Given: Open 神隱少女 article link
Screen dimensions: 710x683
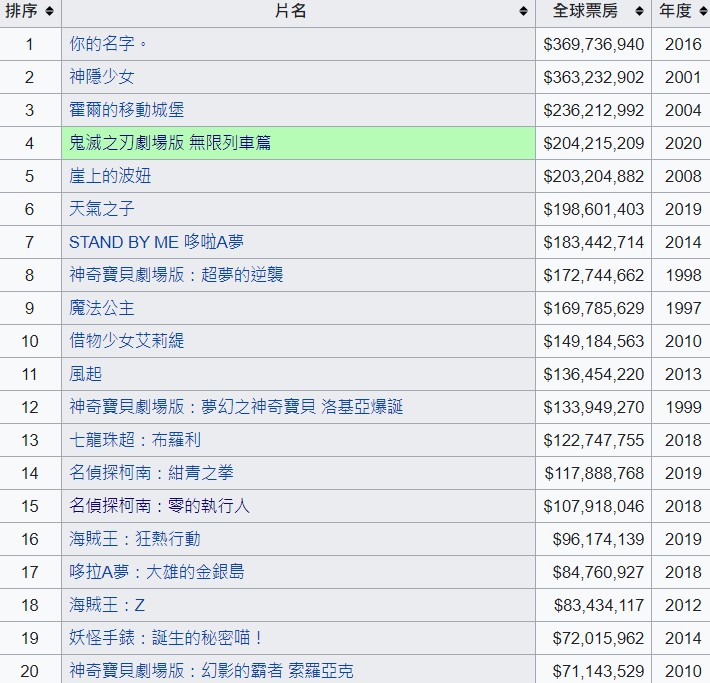Looking at the screenshot, I should 101,77.
